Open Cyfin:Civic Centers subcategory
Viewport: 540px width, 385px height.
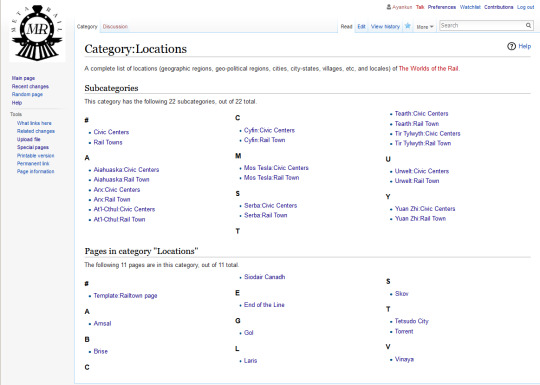(x=269, y=130)
